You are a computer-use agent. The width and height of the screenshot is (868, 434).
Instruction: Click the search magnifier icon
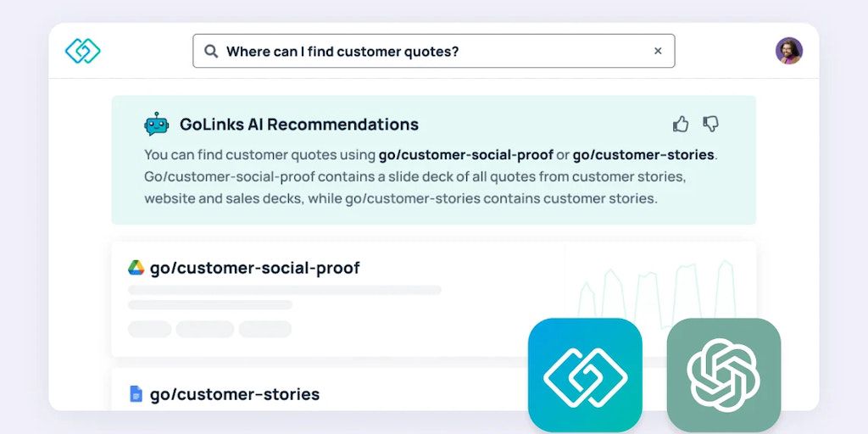coord(211,51)
